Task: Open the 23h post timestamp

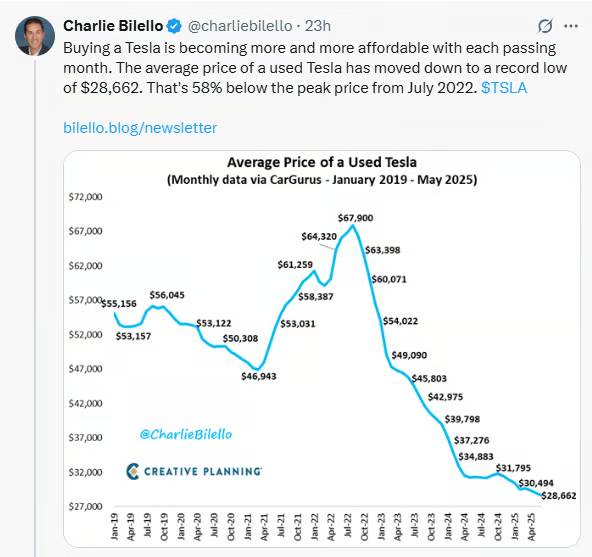Action: [x=318, y=26]
